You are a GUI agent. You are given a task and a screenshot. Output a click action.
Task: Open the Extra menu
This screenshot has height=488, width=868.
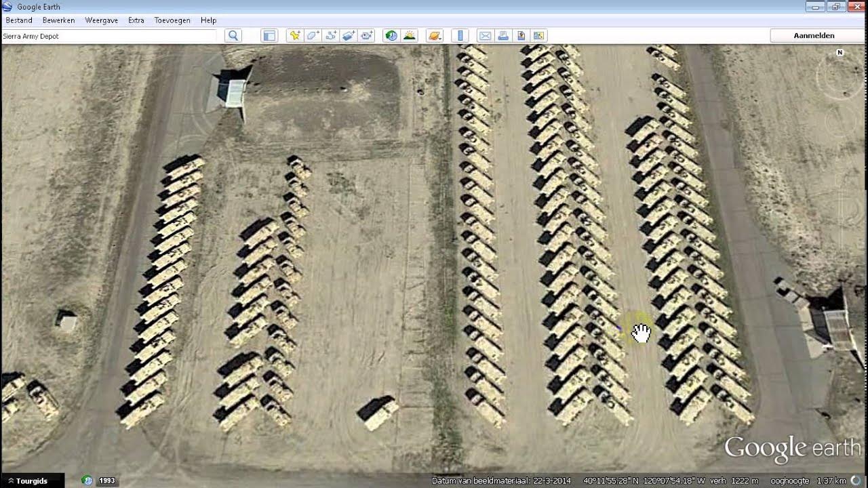[136, 20]
